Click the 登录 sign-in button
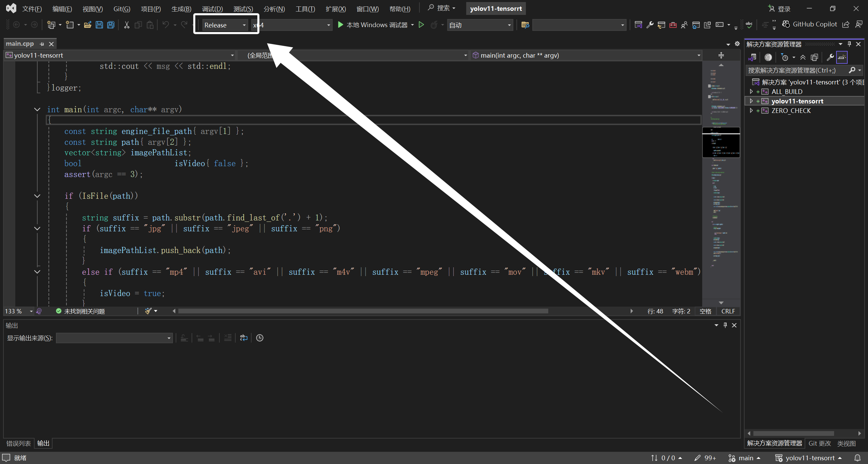The height and width of the screenshot is (464, 868). click(x=780, y=9)
